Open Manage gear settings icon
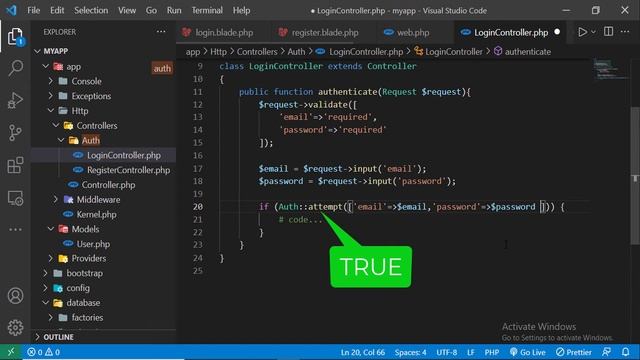This screenshot has width=640, height=360. click(15, 327)
